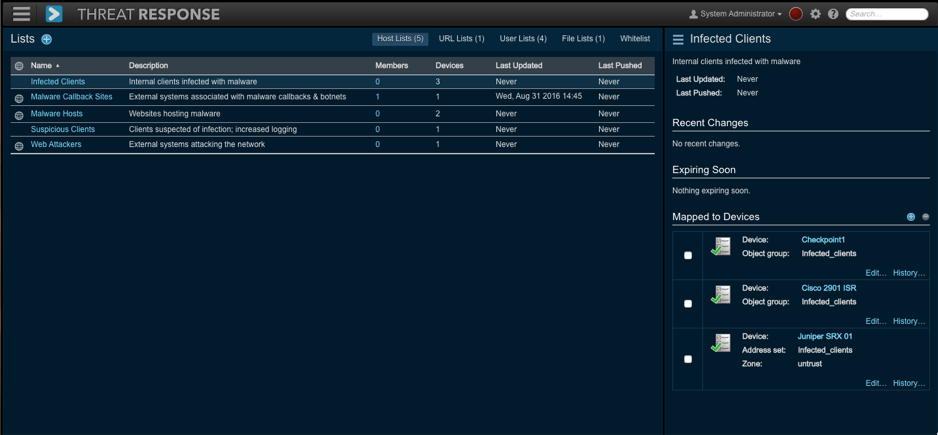Screen dimensions: 938x435
Task: Tick the Juniper SRX 01 checkbox
Action: point(688,359)
